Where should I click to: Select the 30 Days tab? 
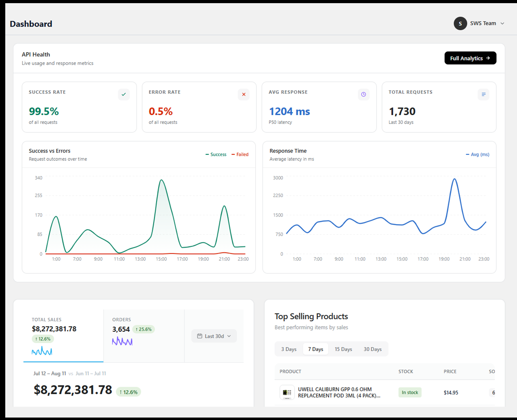pyautogui.click(x=372, y=349)
